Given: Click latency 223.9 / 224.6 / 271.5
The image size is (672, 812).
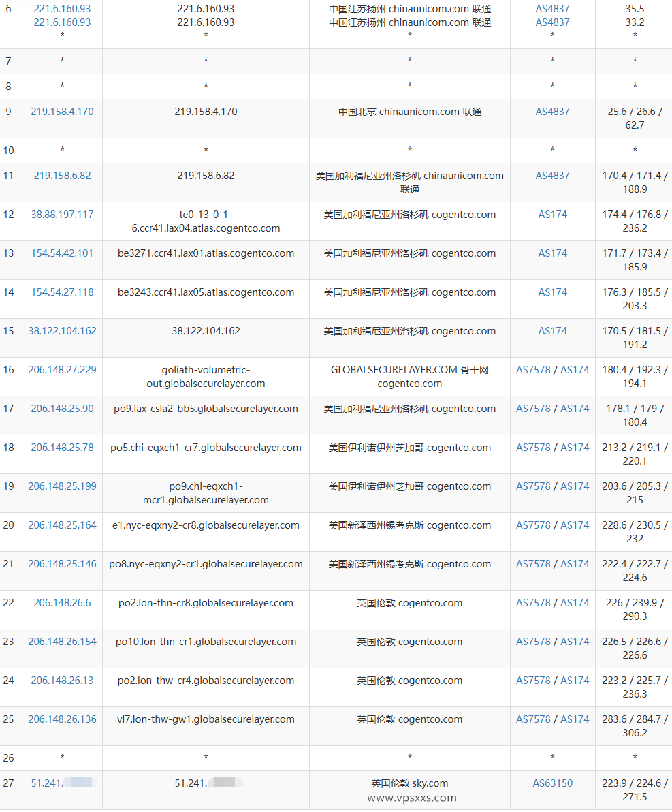Looking at the screenshot, I should (635, 790).
